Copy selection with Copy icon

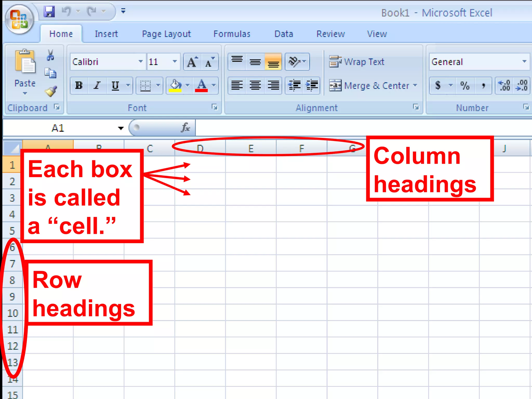50,73
